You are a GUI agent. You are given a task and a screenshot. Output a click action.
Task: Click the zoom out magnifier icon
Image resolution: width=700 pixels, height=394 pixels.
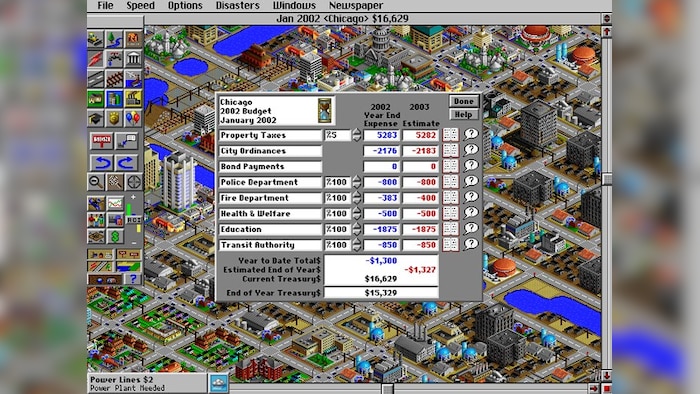tap(96, 182)
